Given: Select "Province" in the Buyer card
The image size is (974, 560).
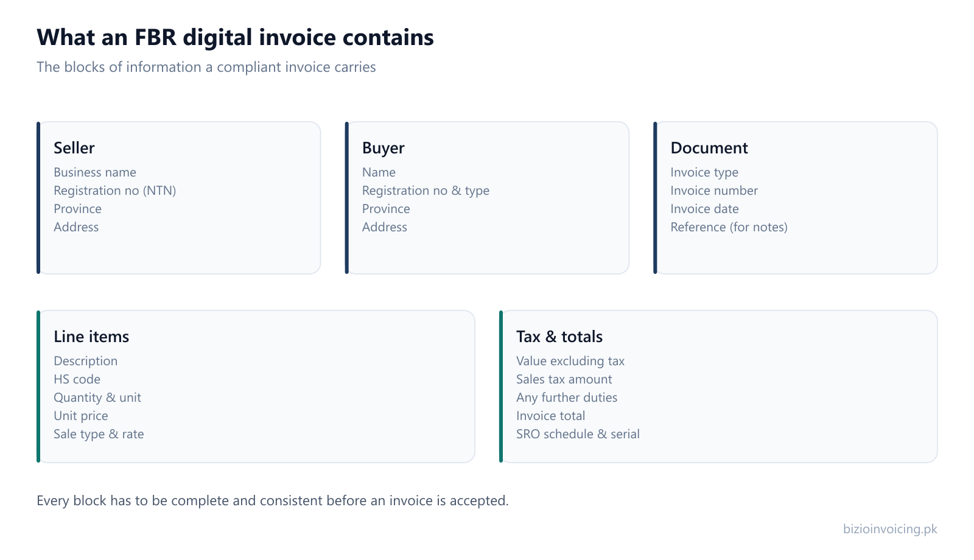Looking at the screenshot, I should [x=386, y=209].
